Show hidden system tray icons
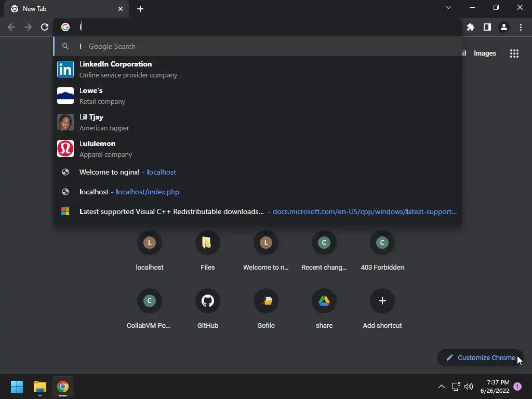This screenshot has height=399, width=532. click(x=442, y=387)
